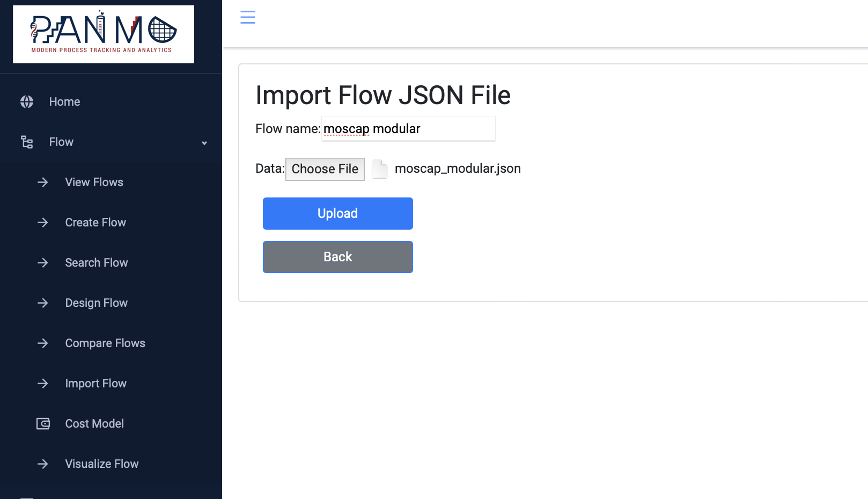Click the arrow icon beside Design Flow
The height and width of the screenshot is (499, 868).
43,303
